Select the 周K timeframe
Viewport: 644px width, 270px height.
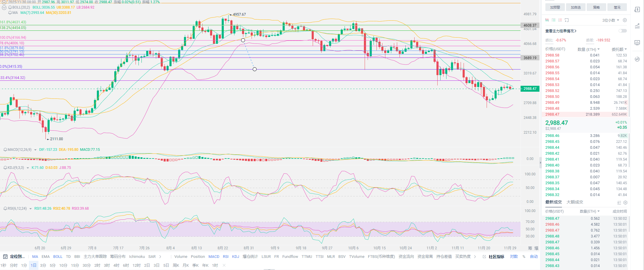[176, 265]
